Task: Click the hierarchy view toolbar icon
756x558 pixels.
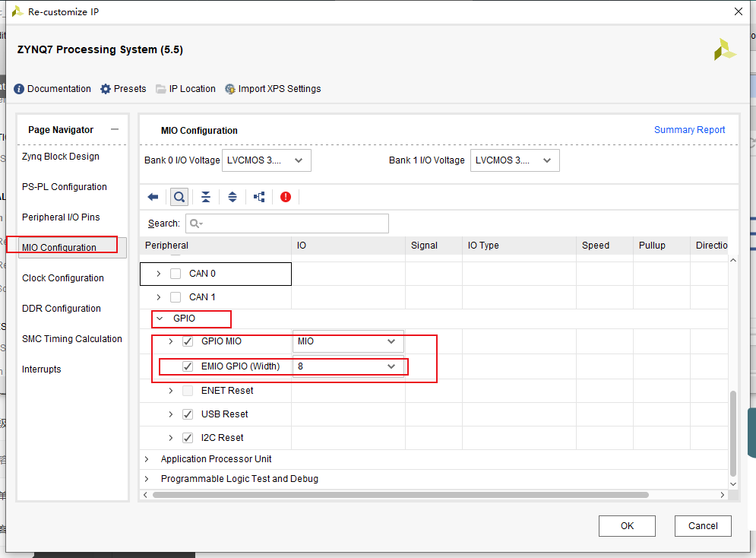Action: point(259,197)
